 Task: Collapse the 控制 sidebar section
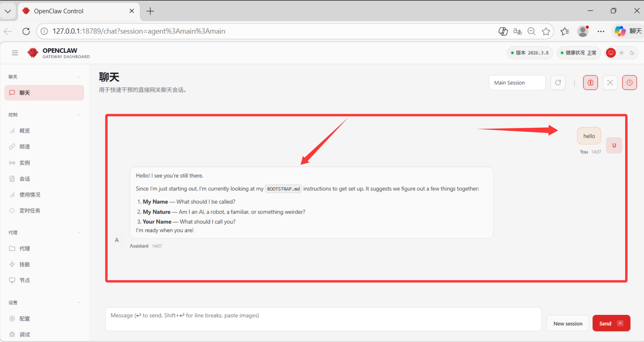[x=79, y=115]
